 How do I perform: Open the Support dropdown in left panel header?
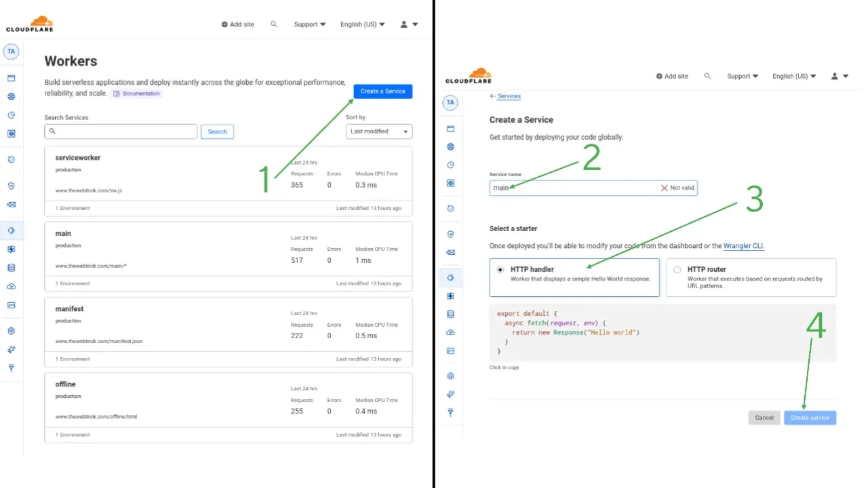point(309,24)
